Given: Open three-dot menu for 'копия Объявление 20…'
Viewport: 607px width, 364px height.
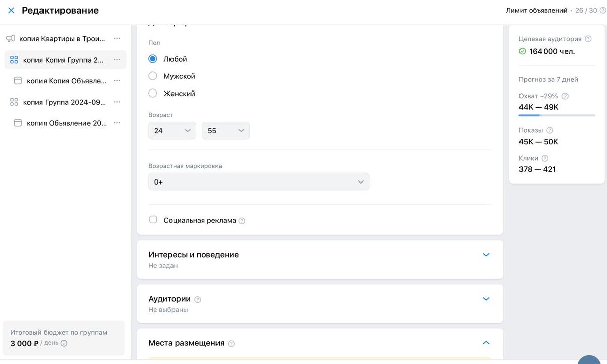Looking at the screenshot, I should coord(117,123).
